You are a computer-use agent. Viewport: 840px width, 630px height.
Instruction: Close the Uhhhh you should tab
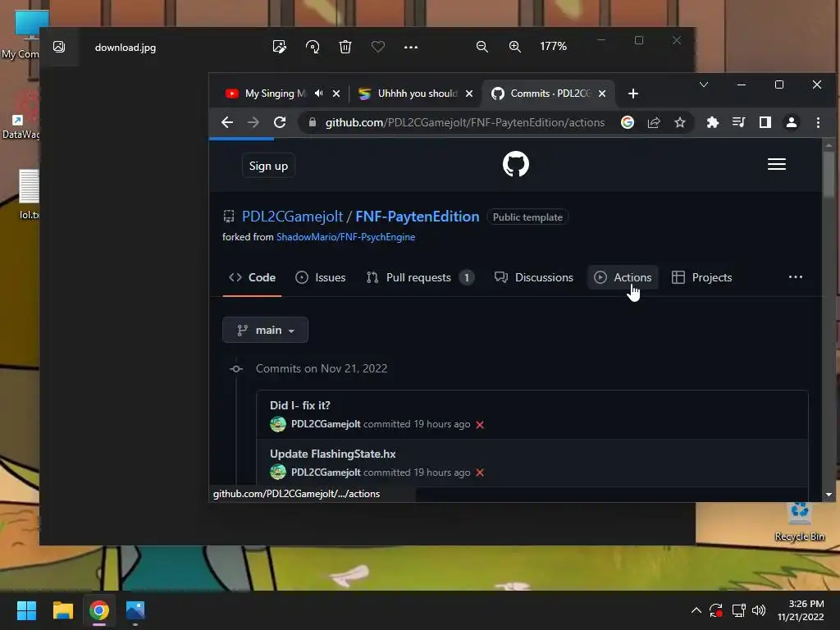coord(469,94)
